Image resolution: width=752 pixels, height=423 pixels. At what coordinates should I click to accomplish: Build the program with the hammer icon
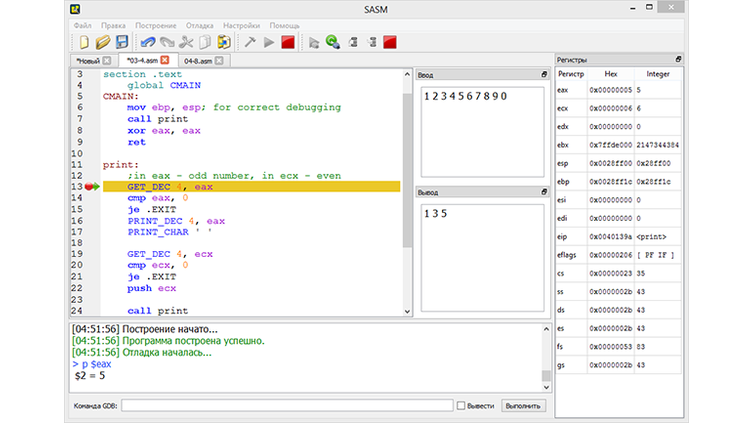click(249, 43)
